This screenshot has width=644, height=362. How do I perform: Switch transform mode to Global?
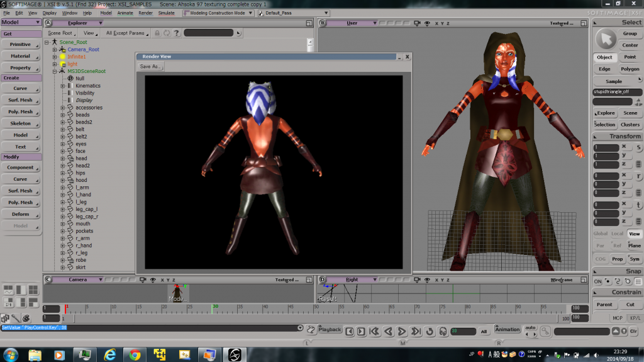[601, 234]
